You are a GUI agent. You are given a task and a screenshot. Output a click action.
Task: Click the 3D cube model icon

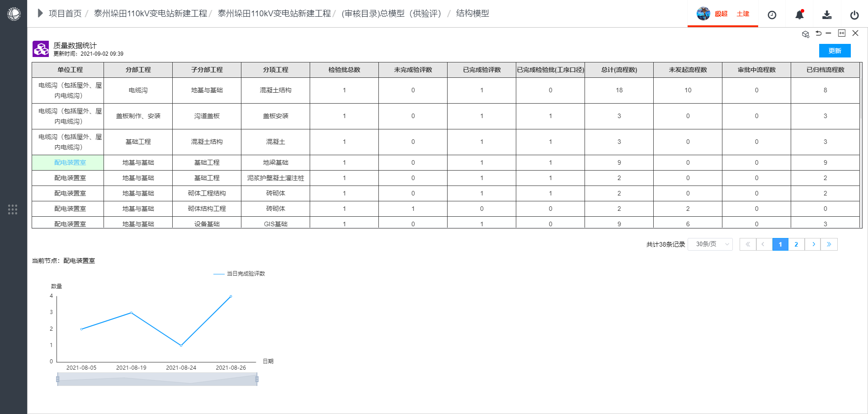click(x=805, y=34)
